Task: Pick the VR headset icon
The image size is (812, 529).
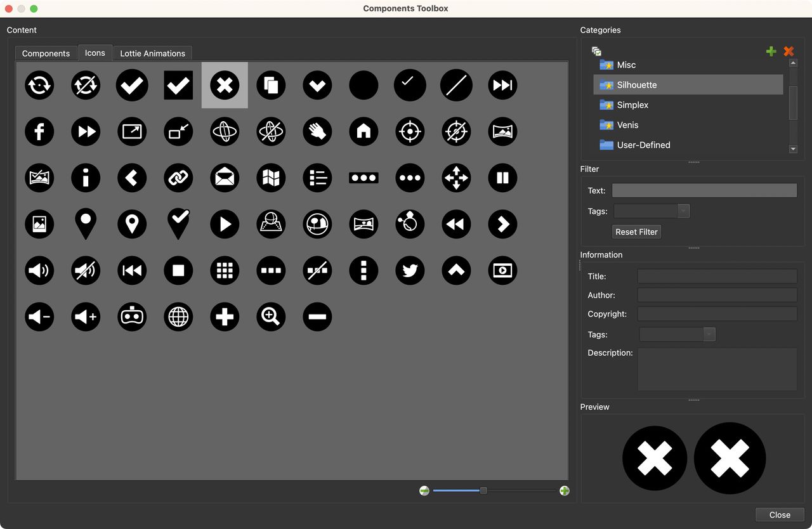Action: [x=132, y=317]
